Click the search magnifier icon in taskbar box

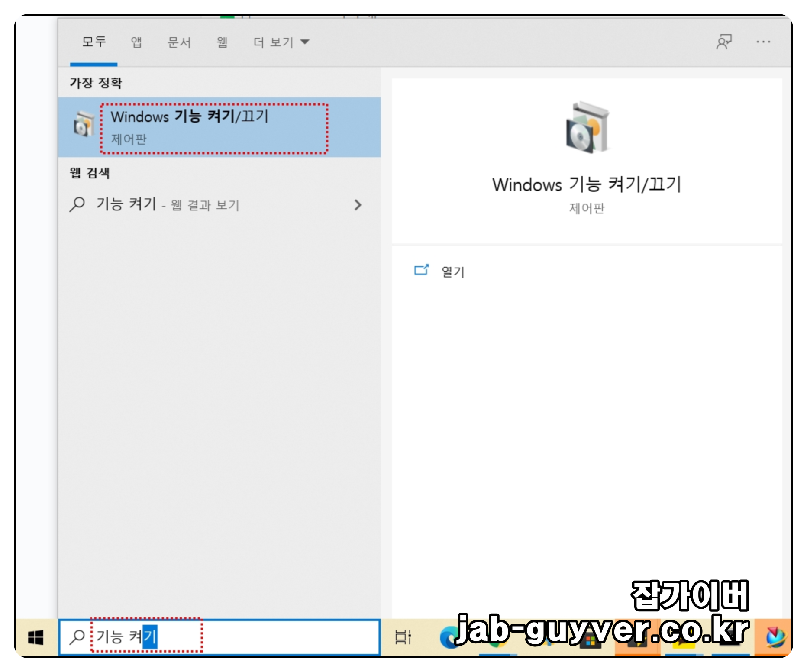[x=77, y=636]
